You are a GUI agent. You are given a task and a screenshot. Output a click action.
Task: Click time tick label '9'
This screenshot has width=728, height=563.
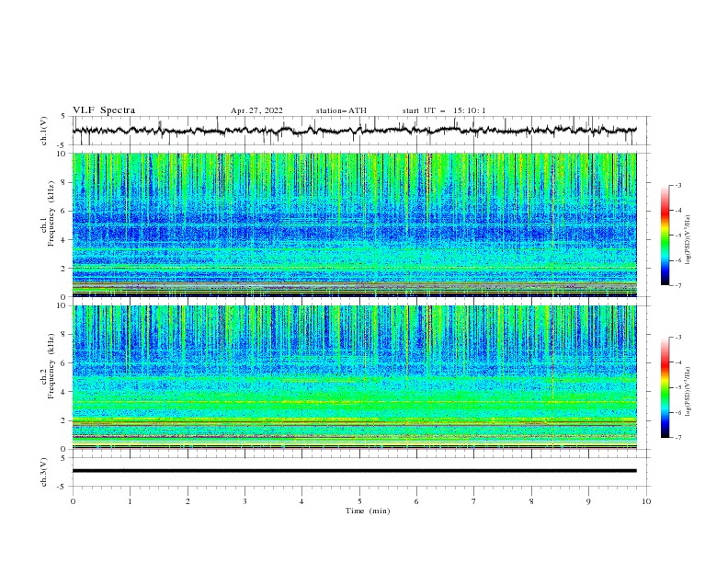pyautogui.click(x=588, y=501)
